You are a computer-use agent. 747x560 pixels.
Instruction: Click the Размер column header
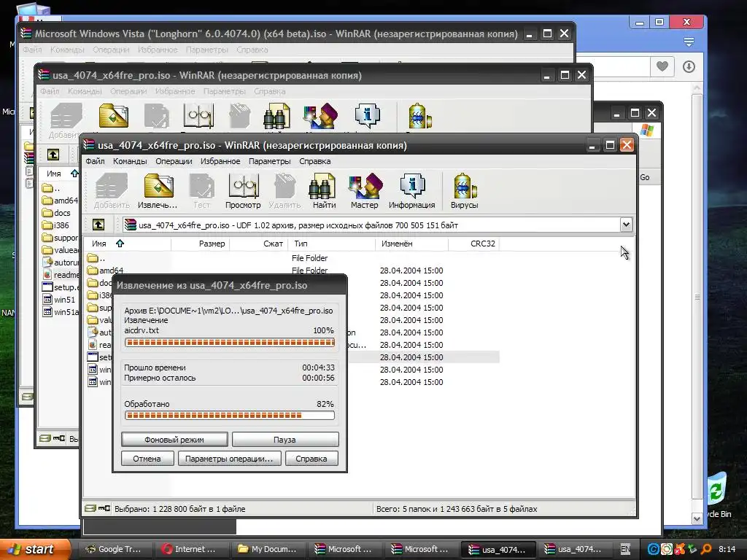tap(200, 244)
